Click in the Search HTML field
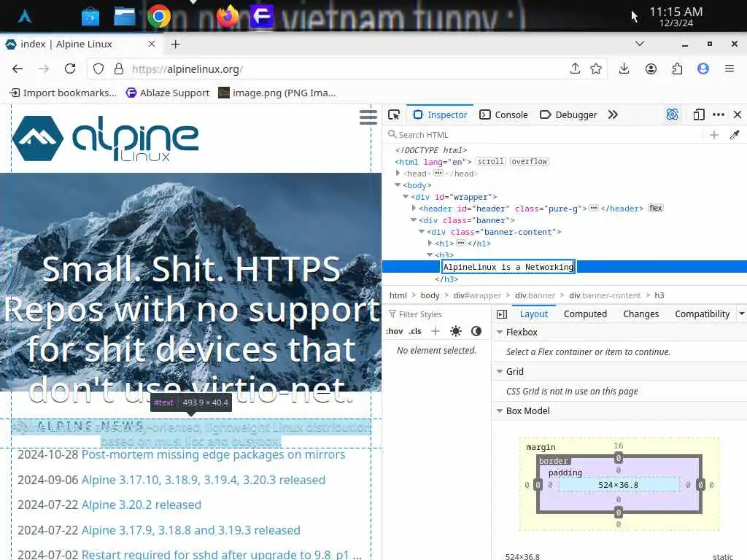The height and width of the screenshot is (560, 747). tap(543, 135)
